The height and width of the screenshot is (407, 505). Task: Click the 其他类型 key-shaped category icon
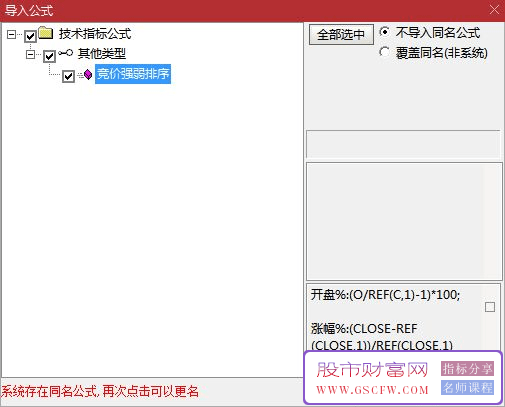(65, 53)
